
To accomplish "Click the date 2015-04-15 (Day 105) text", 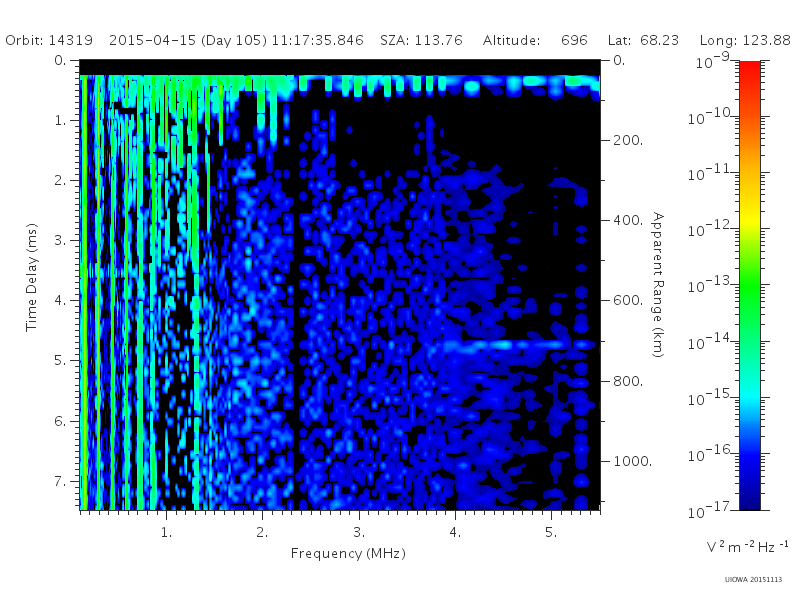I will click(x=188, y=40).
